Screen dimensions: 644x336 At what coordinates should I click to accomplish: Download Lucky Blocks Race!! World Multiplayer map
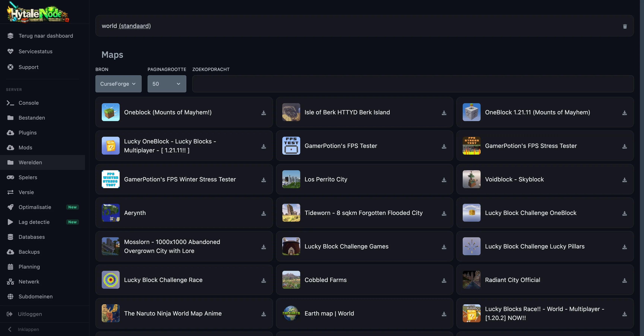[x=624, y=314]
